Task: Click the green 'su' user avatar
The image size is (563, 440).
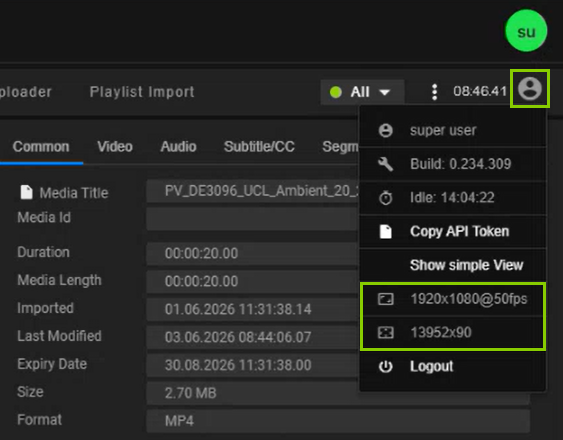Action: pyautogui.click(x=526, y=31)
